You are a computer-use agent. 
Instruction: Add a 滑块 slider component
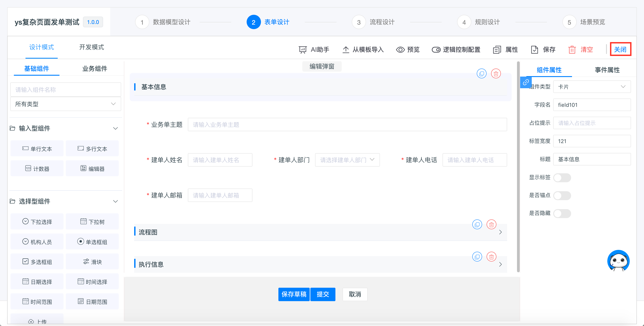click(x=92, y=262)
